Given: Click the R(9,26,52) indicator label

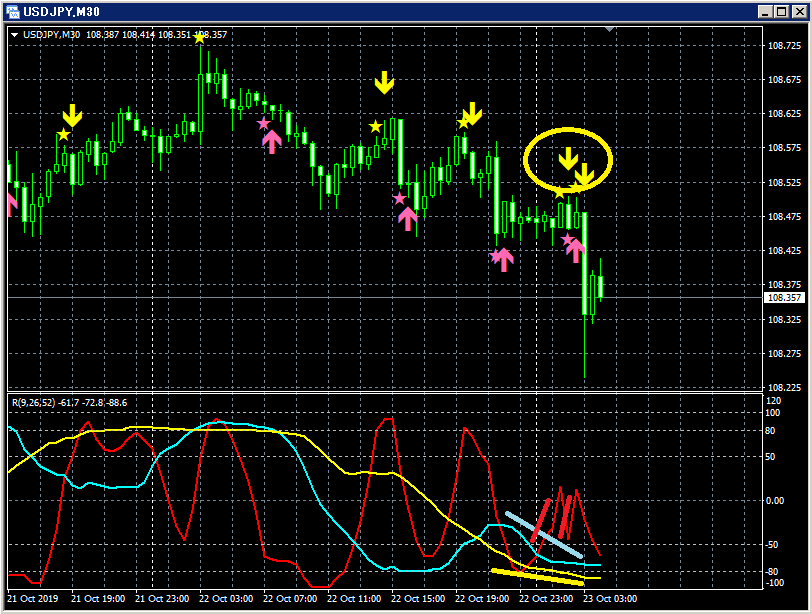Looking at the screenshot, I should click(x=69, y=402).
